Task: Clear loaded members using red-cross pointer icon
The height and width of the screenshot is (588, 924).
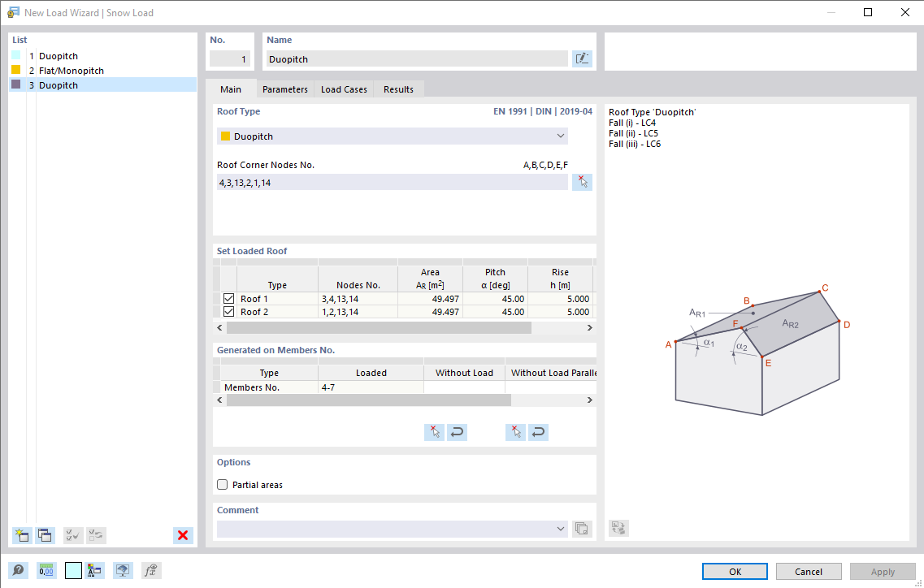Action: point(434,431)
